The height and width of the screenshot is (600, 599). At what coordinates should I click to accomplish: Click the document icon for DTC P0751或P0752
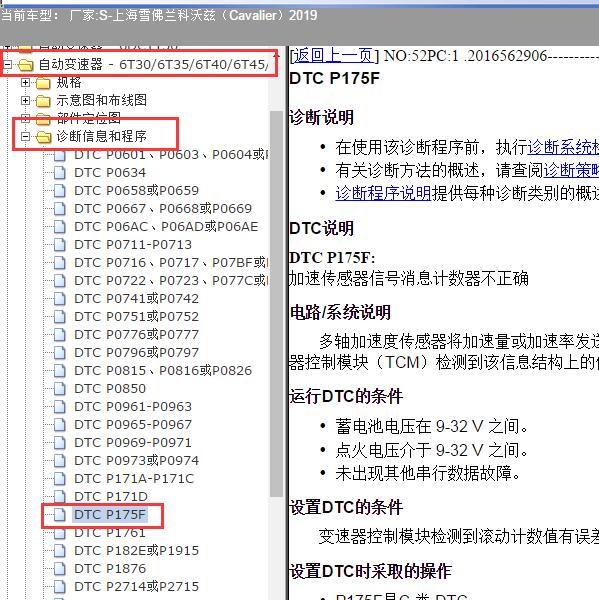[x=60, y=317]
